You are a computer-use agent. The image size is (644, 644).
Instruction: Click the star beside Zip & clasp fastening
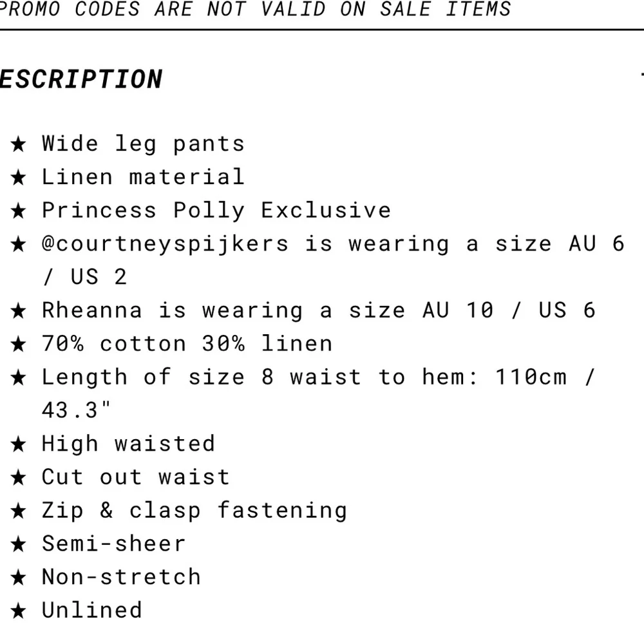[x=19, y=511]
